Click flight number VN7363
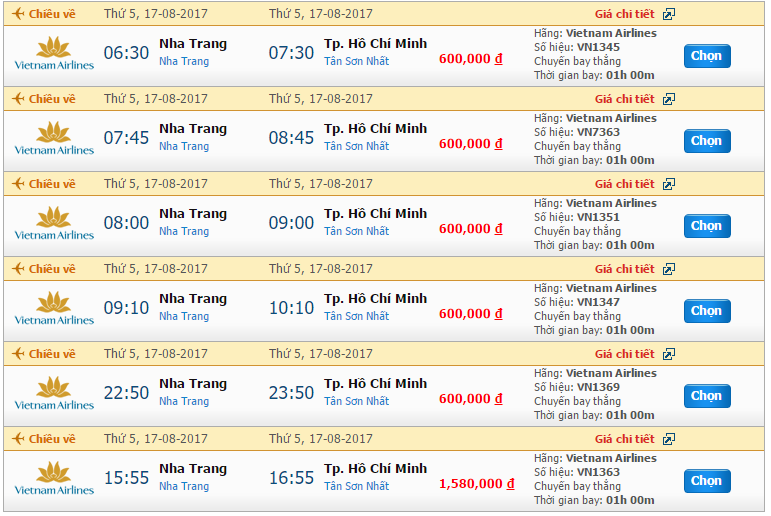Screen dimensions: 771x516 [x=598, y=133]
